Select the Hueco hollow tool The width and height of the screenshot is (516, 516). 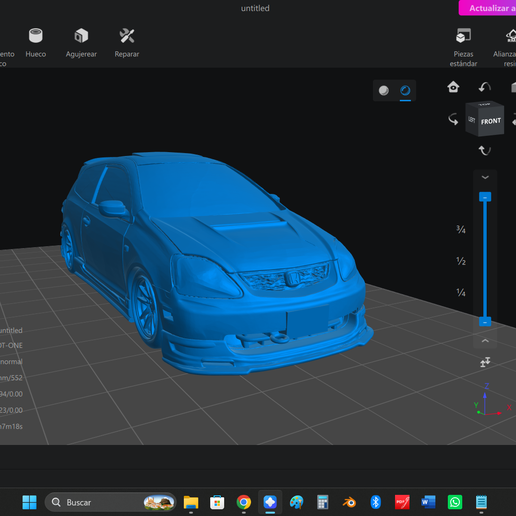(x=36, y=43)
